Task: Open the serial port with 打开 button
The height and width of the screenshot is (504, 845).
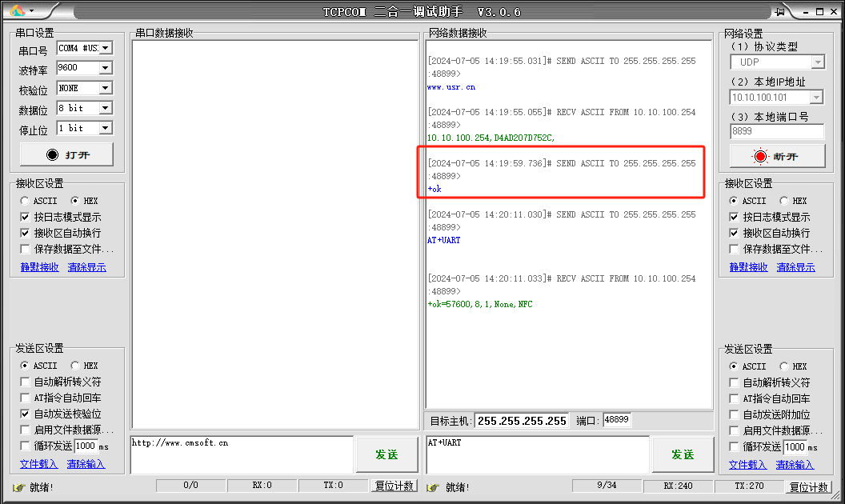Action: (67, 154)
